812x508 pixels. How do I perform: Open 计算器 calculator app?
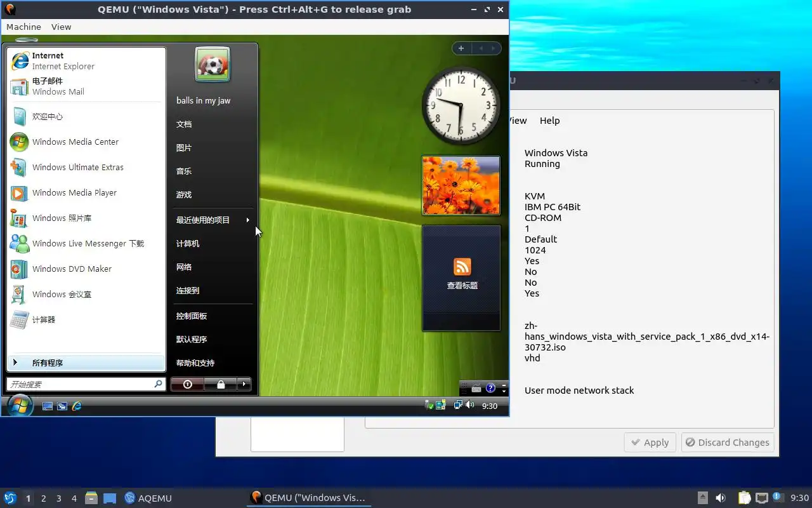tap(86, 320)
